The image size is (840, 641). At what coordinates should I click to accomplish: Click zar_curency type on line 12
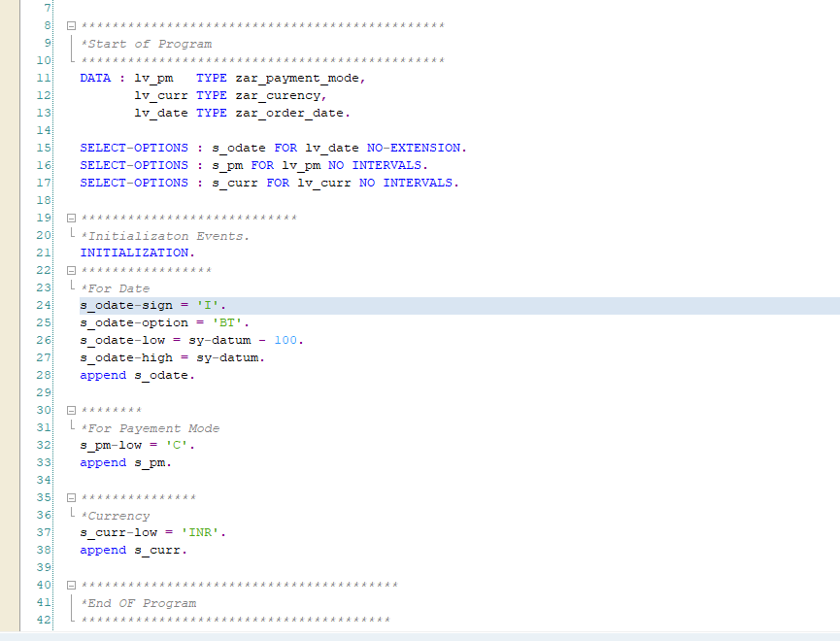(278, 95)
